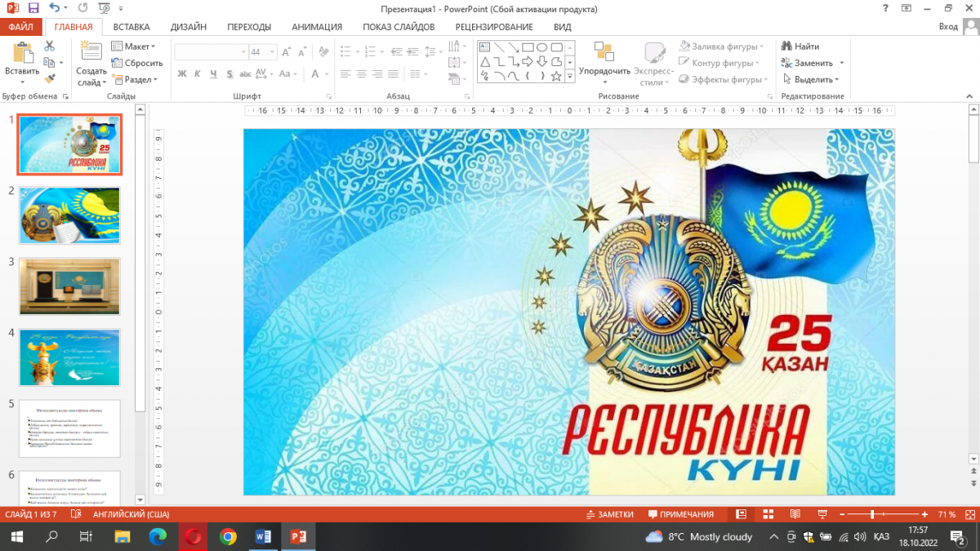980x551 pixels.
Task: Open Word from the Windows taskbar
Action: pos(263,536)
